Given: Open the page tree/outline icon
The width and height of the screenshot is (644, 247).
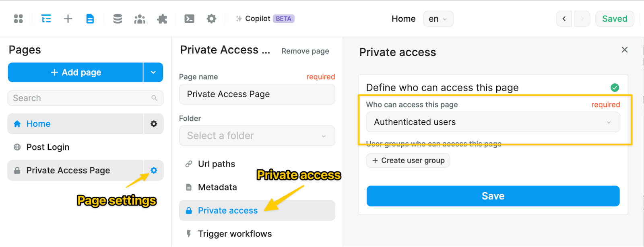Looking at the screenshot, I should coord(45,19).
